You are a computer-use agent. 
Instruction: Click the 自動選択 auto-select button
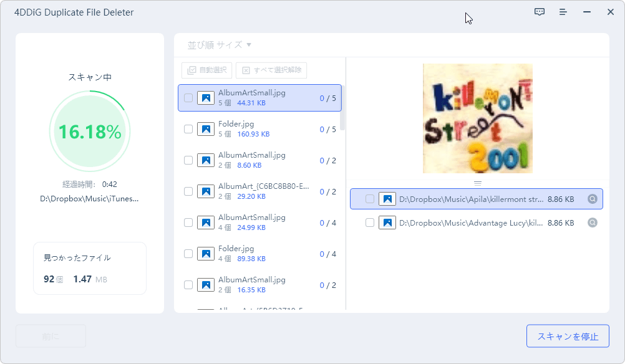click(x=207, y=70)
